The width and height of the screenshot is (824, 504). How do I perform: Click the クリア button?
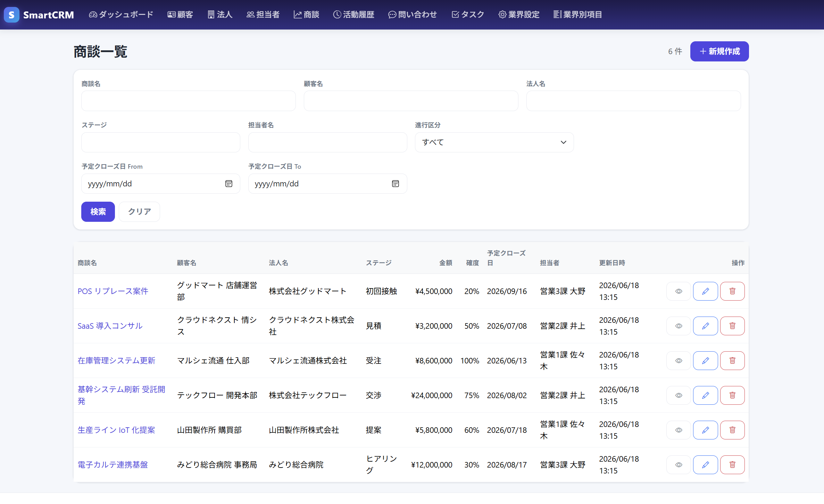[x=139, y=212]
